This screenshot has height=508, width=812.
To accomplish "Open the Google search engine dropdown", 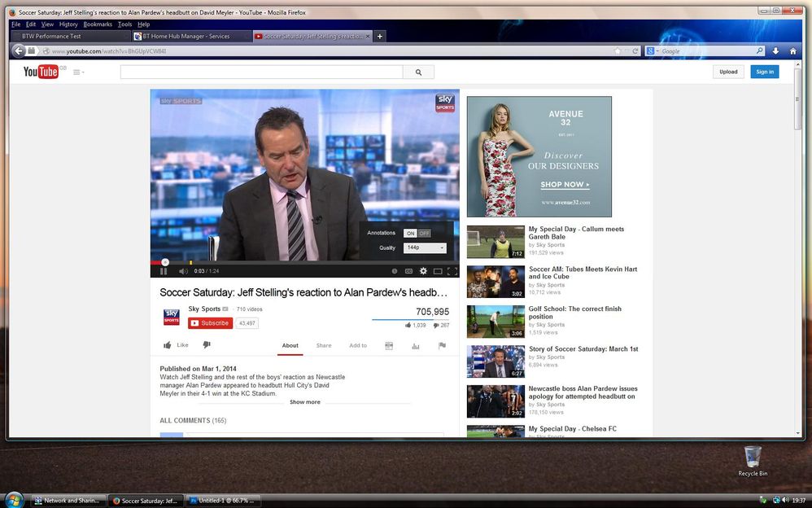I will click(x=653, y=50).
